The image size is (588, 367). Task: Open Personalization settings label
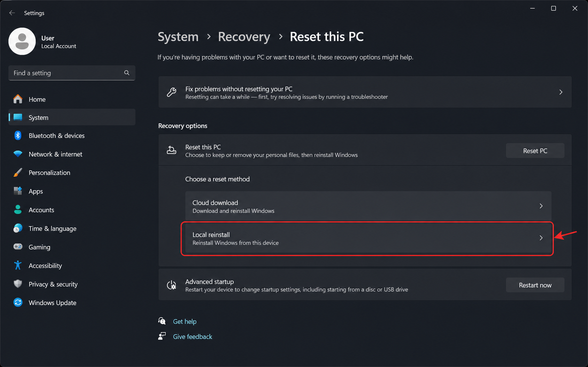point(49,173)
